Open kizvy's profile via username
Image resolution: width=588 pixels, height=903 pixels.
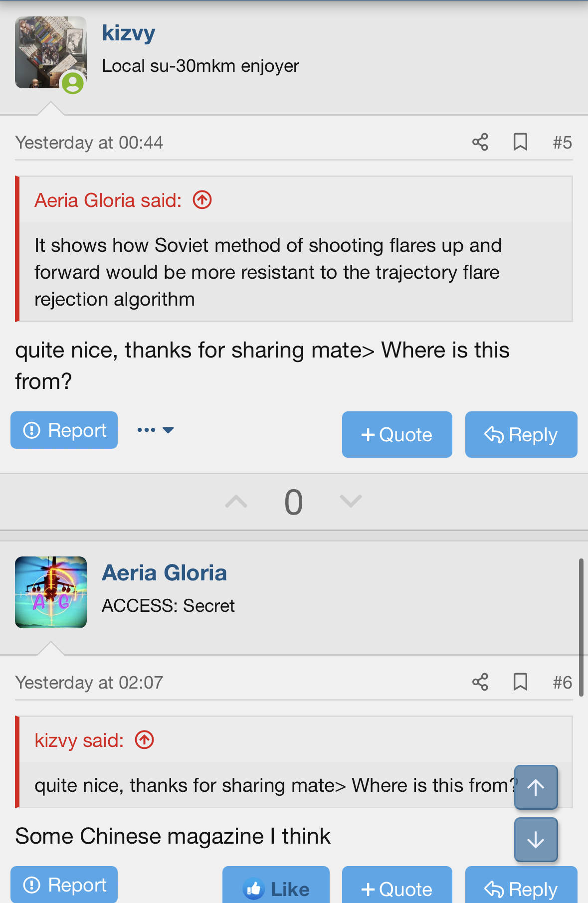click(x=129, y=33)
